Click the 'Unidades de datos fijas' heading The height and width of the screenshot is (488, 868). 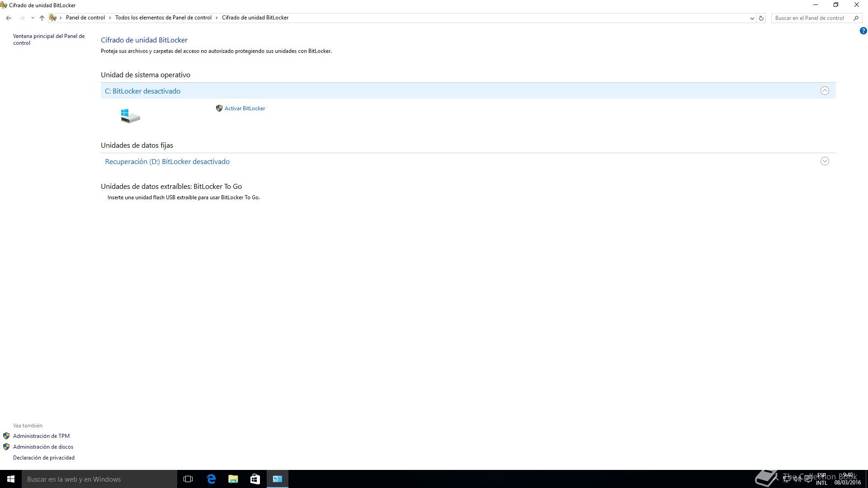click(137, 145)
